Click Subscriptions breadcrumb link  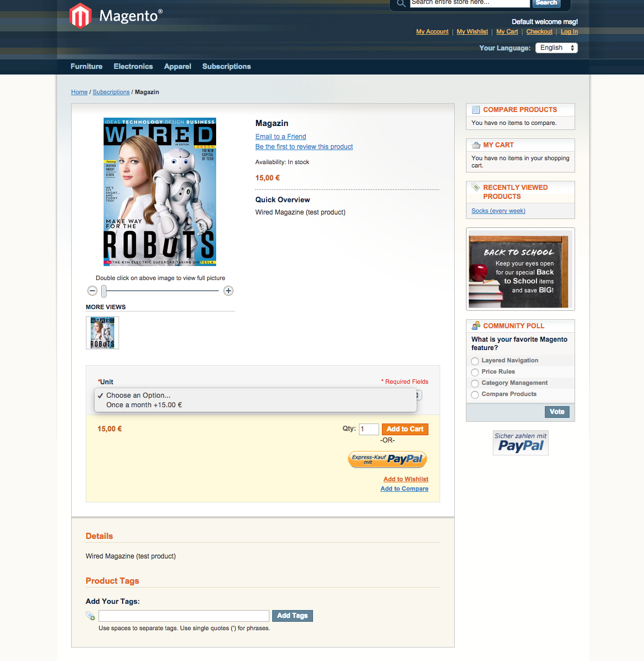pos(111,92)
